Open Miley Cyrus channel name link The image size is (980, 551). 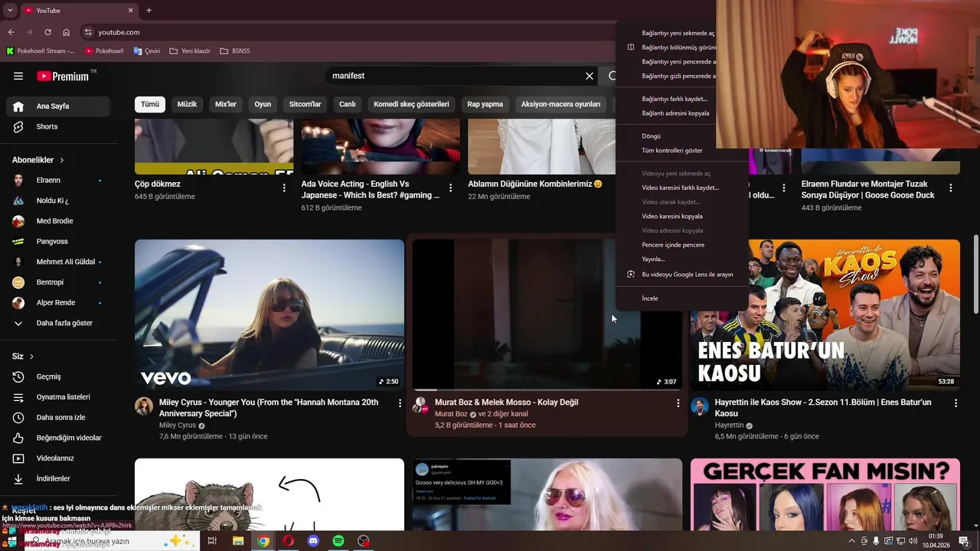click(x=178, y=425)
